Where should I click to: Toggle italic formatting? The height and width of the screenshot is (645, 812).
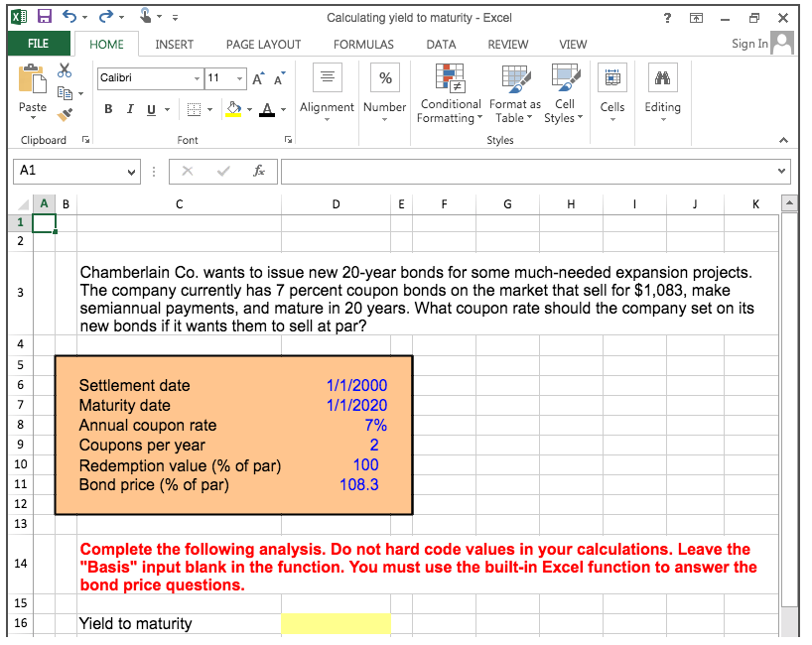pyautogui.click(x=129, y=108)
